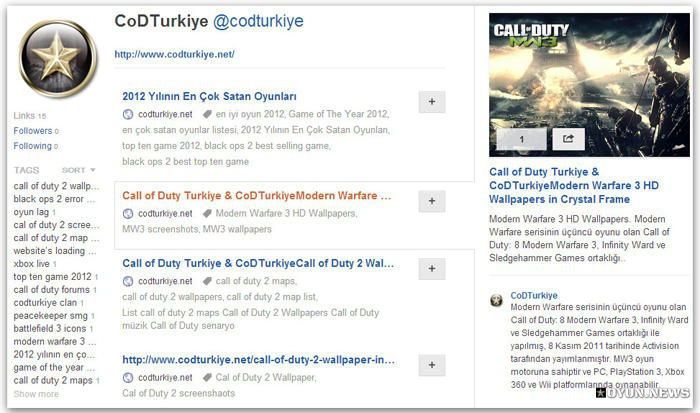Click the 'black ops 2 best top ten game' tag
700x413 pixels.
185,162
